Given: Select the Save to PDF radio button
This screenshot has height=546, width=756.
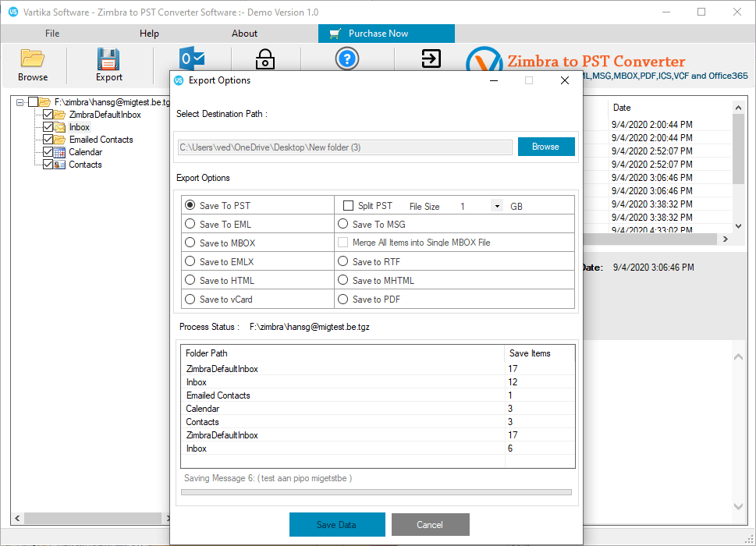Looking at the screenshot, I should [343, 299].
